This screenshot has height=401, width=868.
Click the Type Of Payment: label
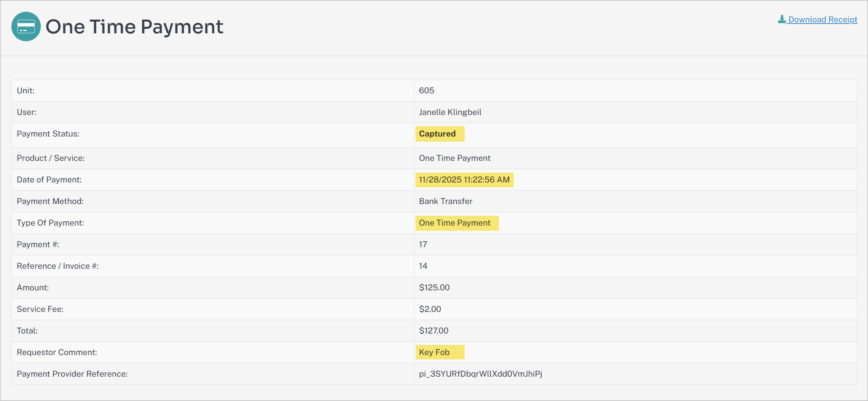50,223
